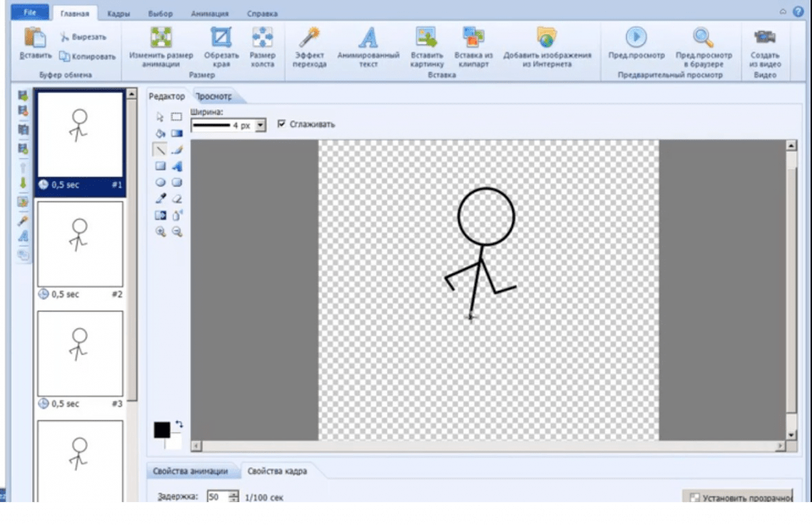Open Предпросмотр в браузере
The height and width of the screenshot is (525, 812).
[x=703, y=47]
